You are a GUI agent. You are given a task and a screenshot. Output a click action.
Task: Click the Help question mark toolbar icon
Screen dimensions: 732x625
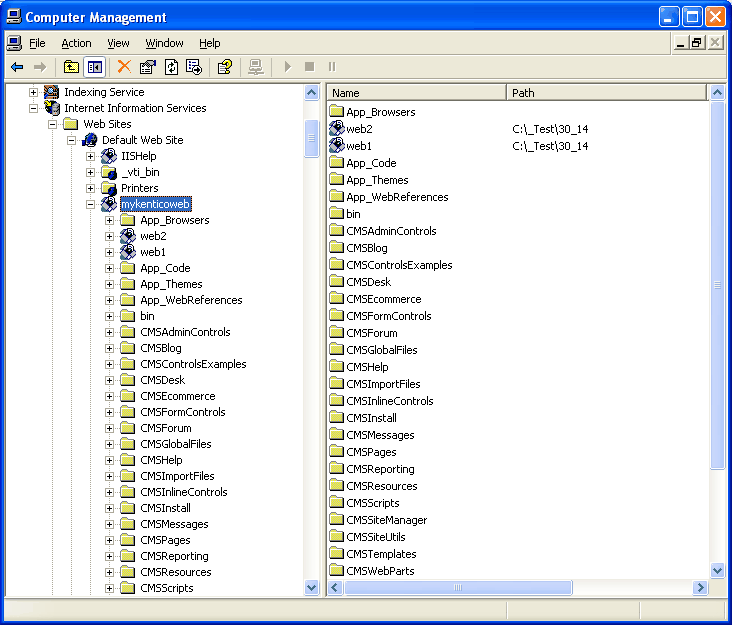click(x=225, y=67)
